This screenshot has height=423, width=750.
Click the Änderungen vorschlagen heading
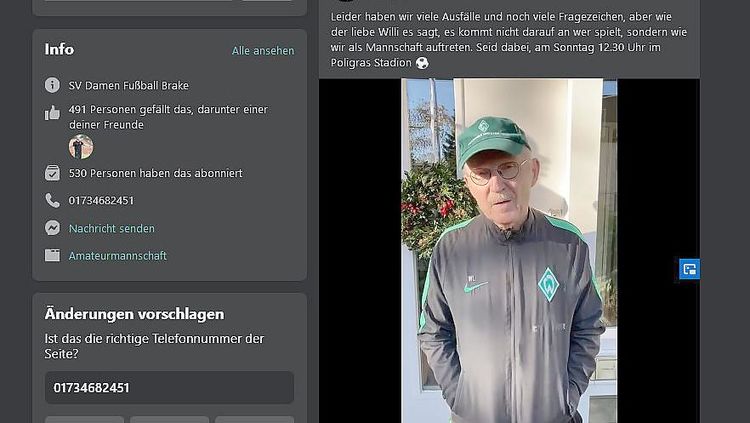(x=134, y=314)
